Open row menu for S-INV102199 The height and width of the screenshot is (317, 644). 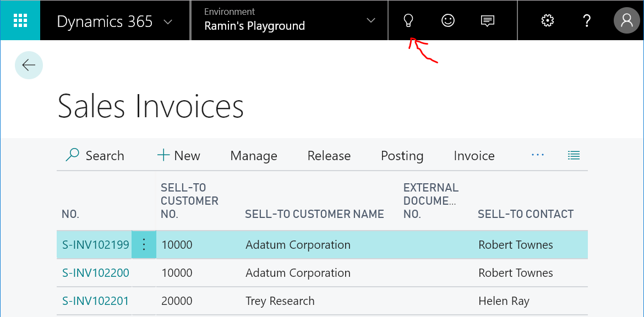click(x=144, y=245)
